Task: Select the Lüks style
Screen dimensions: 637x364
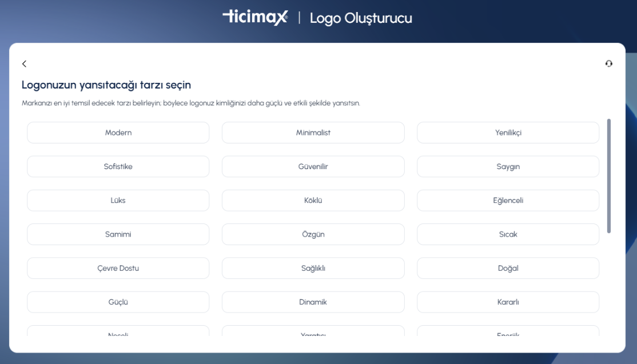Action: coord(118,201)
